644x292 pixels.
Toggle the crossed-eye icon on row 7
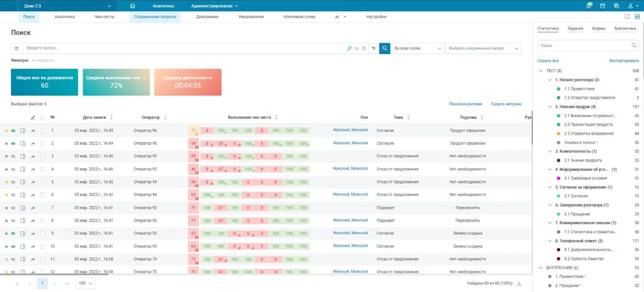(x=13, y=208)
